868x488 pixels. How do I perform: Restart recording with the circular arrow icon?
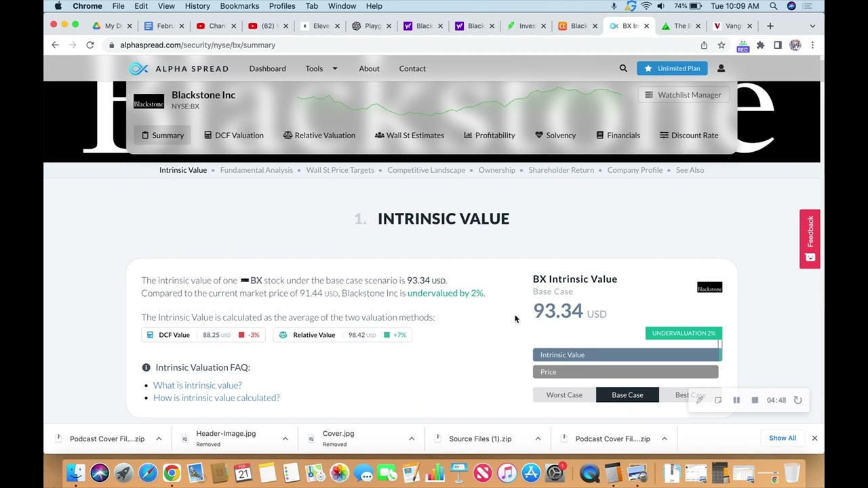point(798,400)
